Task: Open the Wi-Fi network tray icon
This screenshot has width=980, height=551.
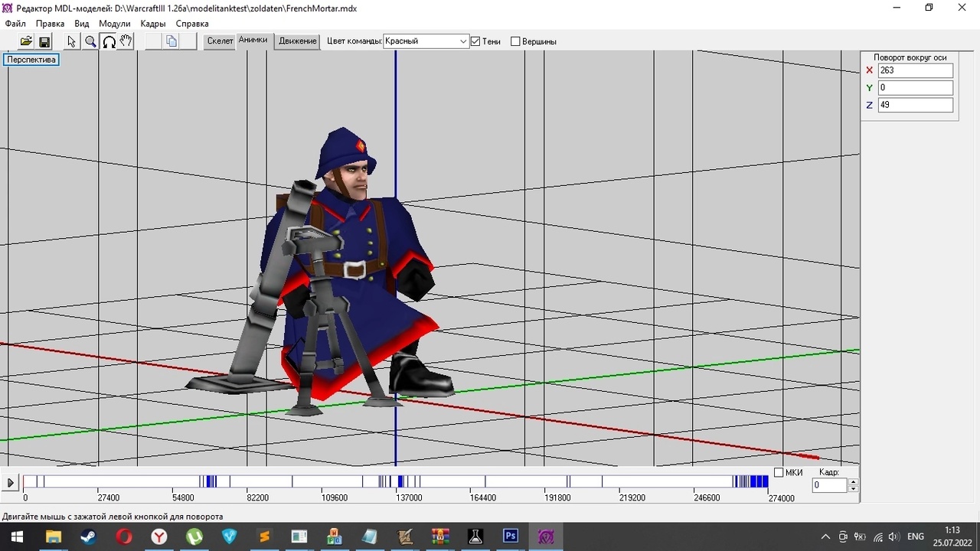Action: point(877,536)
